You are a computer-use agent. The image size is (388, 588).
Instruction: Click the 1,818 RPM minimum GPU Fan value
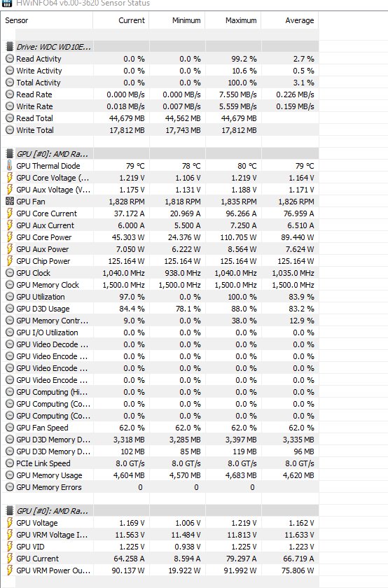pos(183,202)
